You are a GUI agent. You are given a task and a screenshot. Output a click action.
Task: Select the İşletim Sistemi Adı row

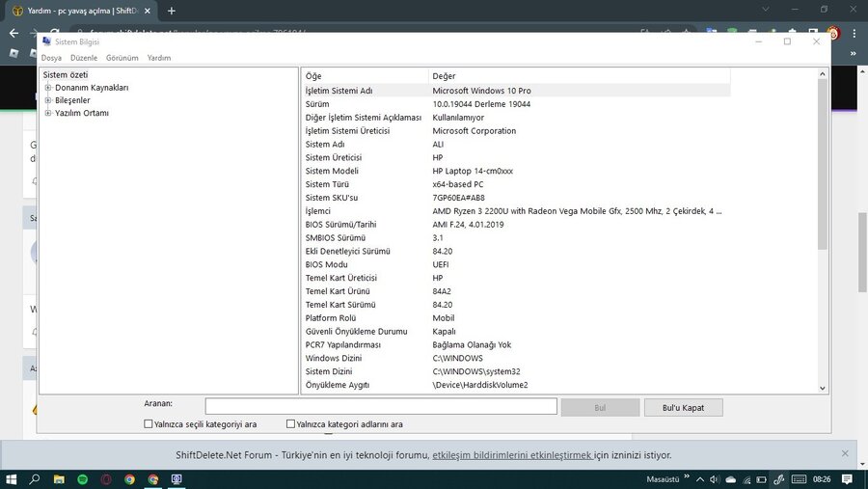pos(517,91)
